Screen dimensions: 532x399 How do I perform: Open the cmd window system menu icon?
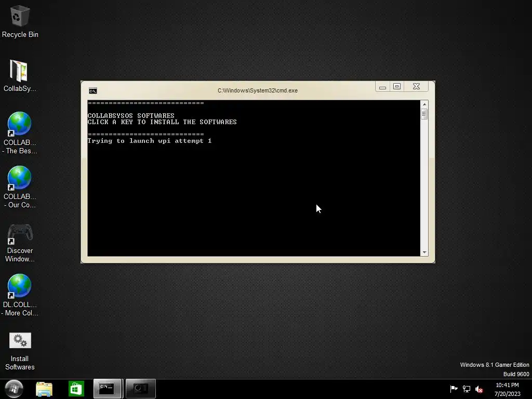tap(92, 90)
